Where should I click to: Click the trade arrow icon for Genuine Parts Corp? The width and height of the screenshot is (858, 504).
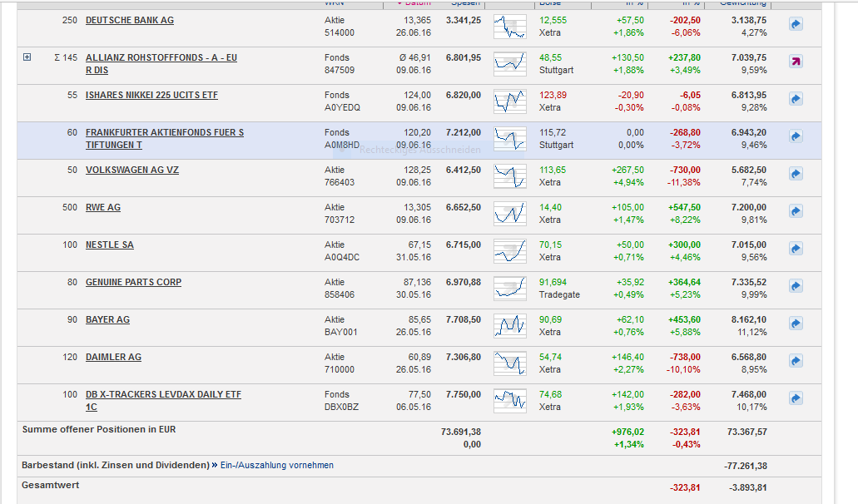[x=796, y=286]
